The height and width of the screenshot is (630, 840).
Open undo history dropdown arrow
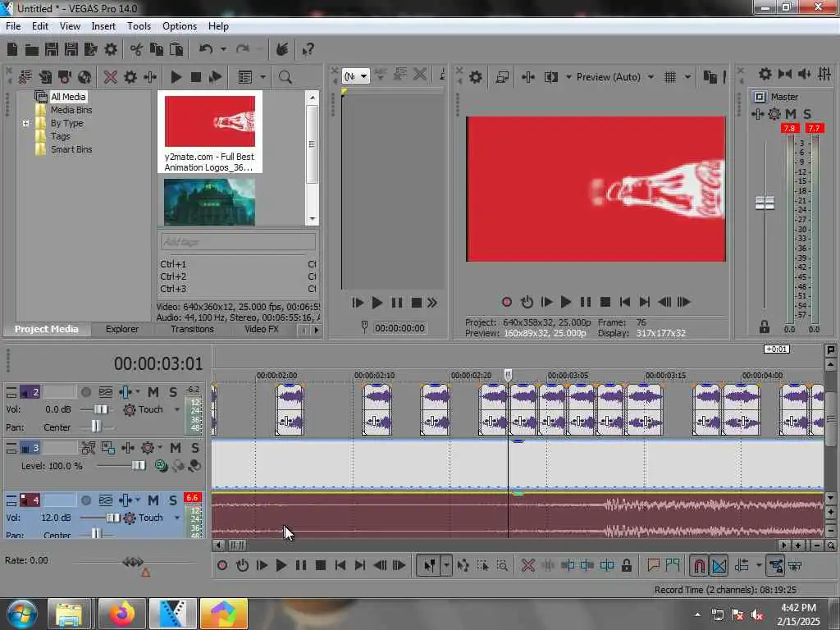[x=223, y=49]
